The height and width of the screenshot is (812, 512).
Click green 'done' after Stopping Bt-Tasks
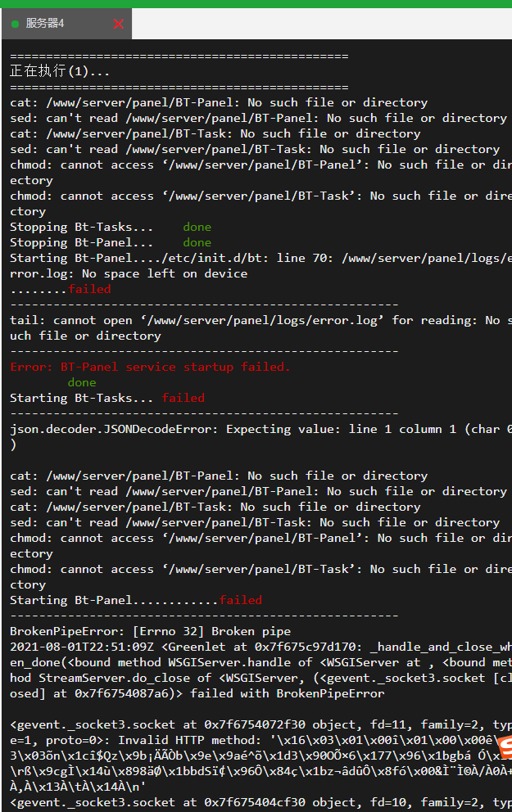pyautogui.click(x=197, y=227)
